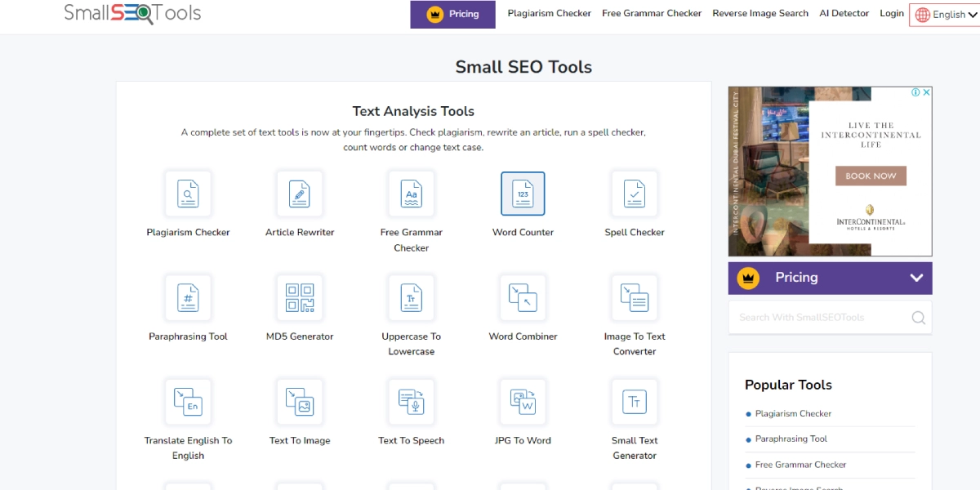The width and height of the screenshot is (980, 490).
Task: Open the Pricing page button
Action: (x=452, y=14)
